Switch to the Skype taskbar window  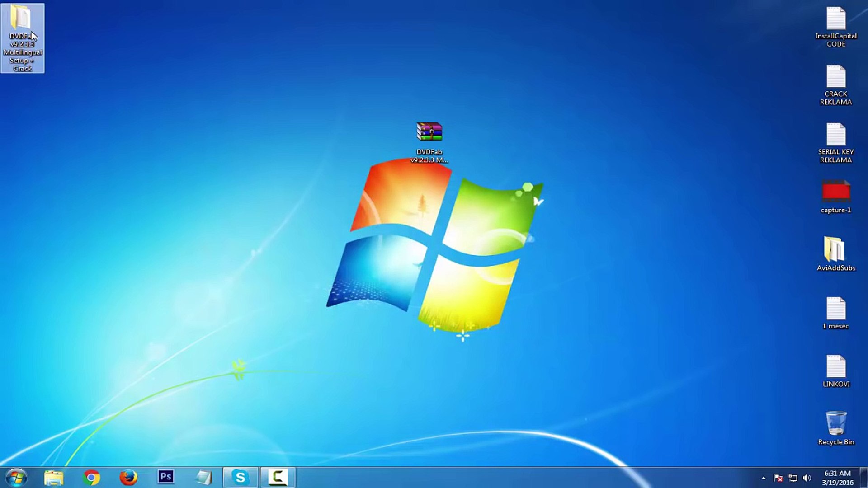[x=241, y=477]
